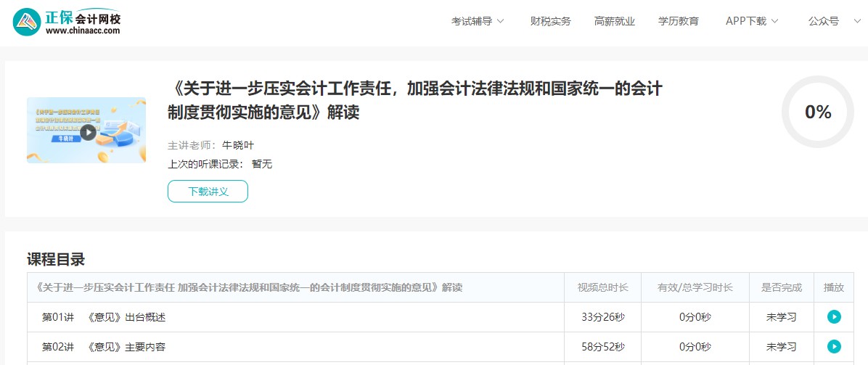The width and height of the screenshot is (868, 365).
Task: Click www.chinaacc.com text under logo
Action: (x=83, y=32)
